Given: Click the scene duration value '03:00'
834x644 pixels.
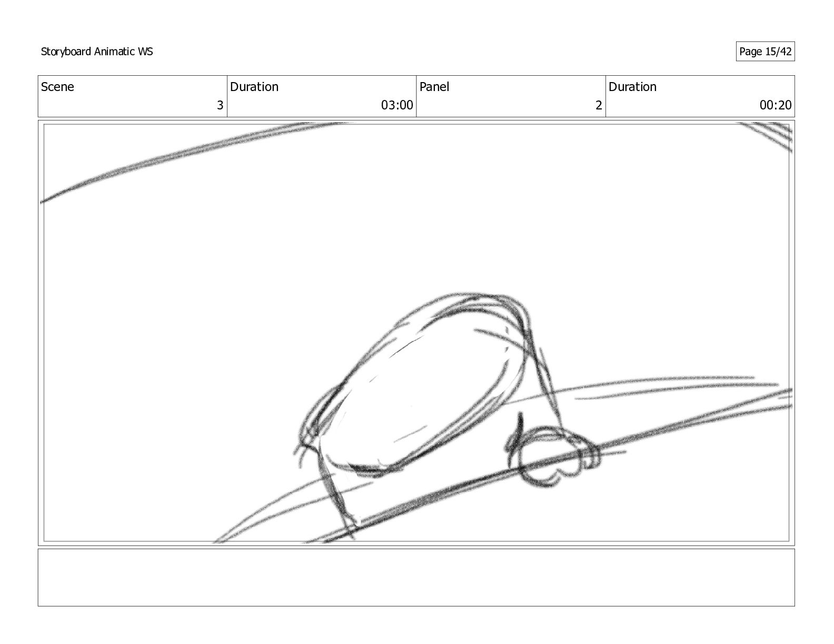Looking at the screenshot, I should pyautogui.click(x=397, y=105).
